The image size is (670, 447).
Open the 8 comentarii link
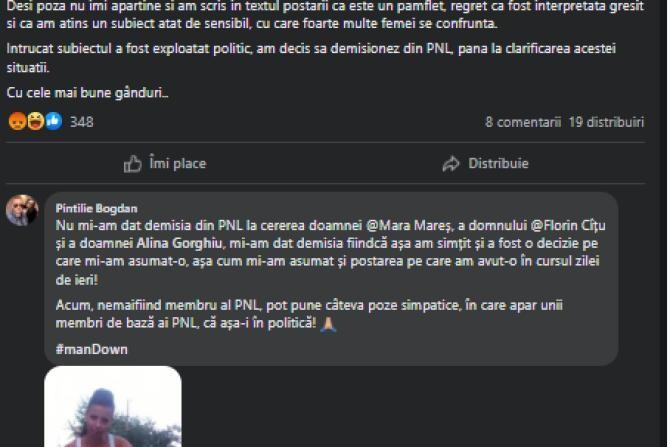coord(523,122)
